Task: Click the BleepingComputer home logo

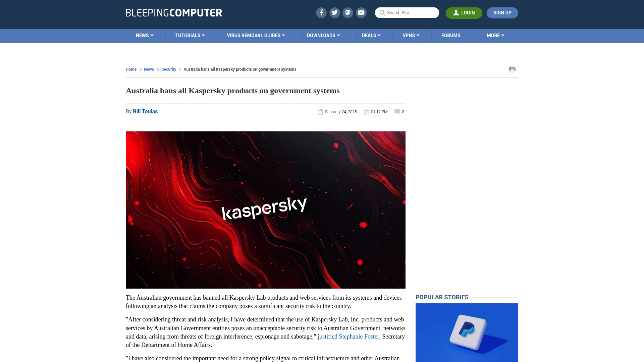Action: tap(173, 12)
